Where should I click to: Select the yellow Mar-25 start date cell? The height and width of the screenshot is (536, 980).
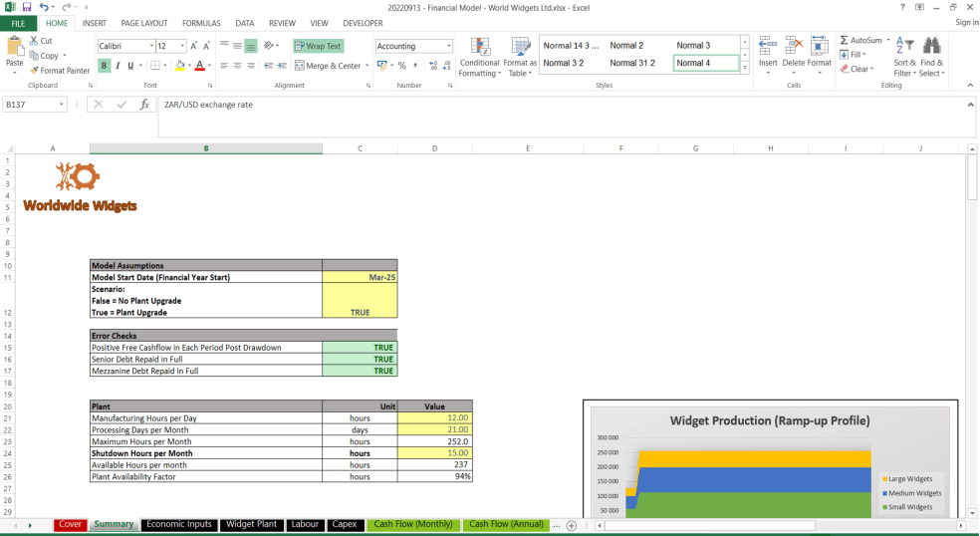pyautogui.click(x=360, y=277)
